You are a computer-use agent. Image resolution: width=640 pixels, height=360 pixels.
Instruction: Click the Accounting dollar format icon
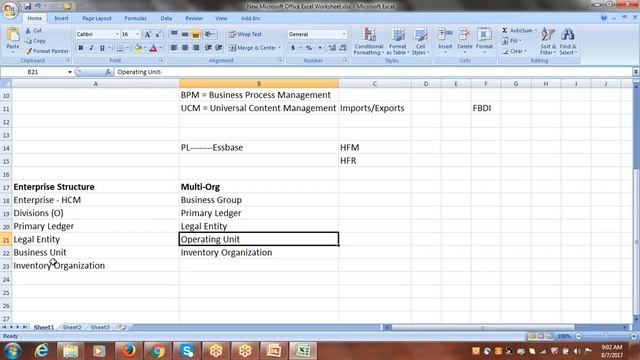pyautogui.click(x=293, y=48)
